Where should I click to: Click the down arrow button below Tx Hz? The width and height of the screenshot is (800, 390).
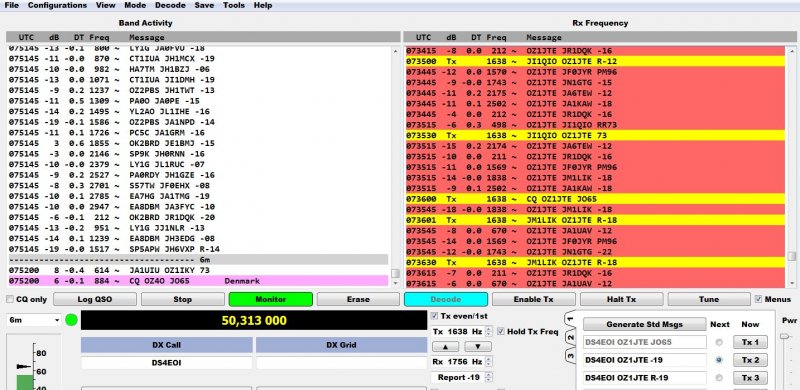(x=478, y=347)
